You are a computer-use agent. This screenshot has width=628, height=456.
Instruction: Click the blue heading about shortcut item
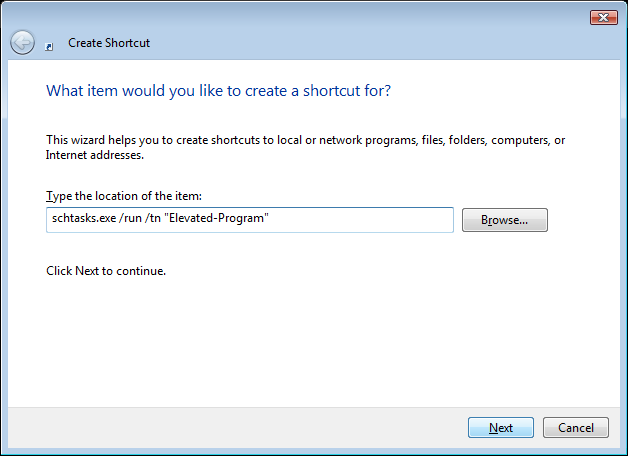point(218,91)
